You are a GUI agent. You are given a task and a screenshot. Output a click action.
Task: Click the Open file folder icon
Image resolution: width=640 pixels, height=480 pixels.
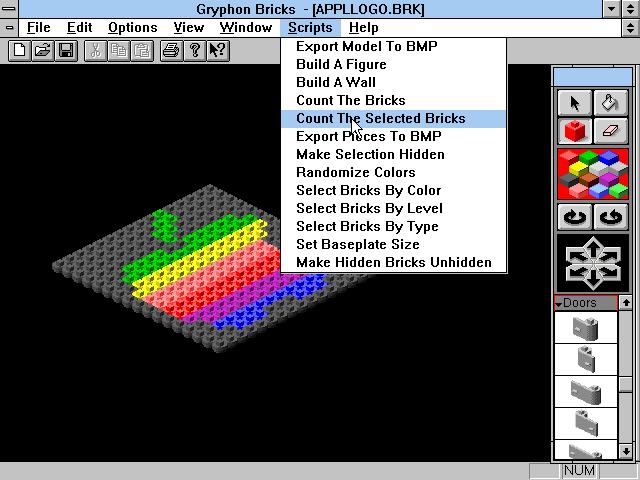(43, 51)
